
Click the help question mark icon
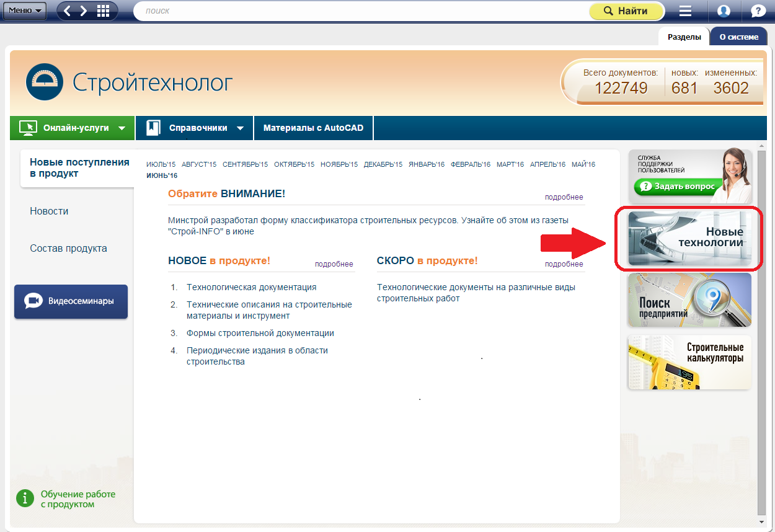pyautogui.click(x=758, y=11)
